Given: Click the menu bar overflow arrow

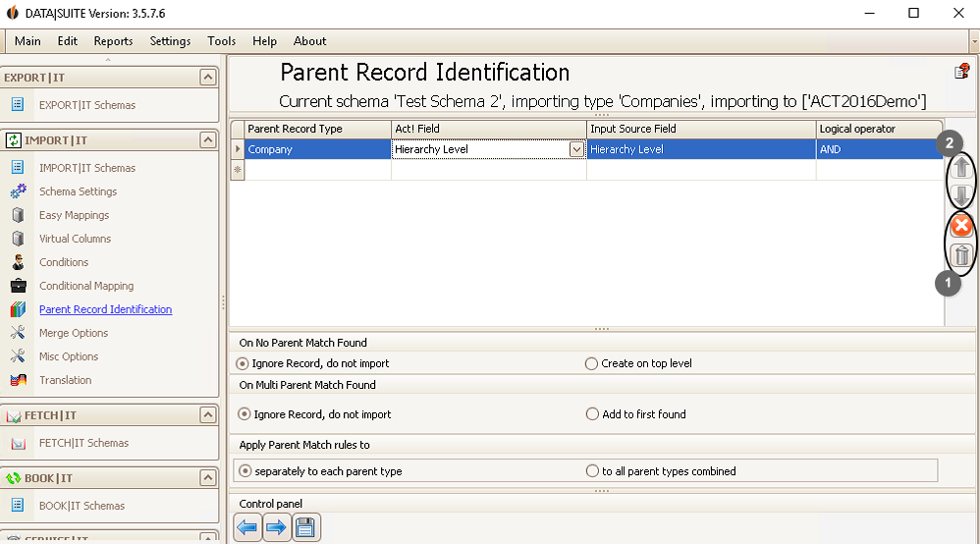Looking at the screenshot, I should [x=974, y=41].
